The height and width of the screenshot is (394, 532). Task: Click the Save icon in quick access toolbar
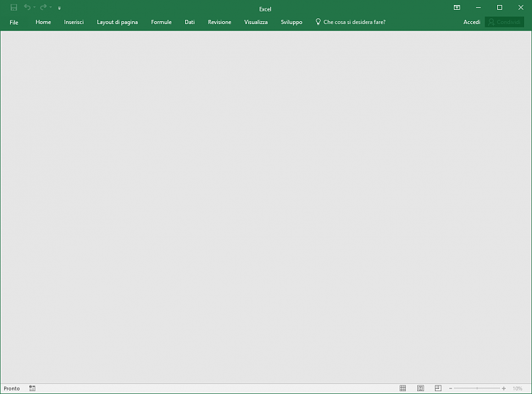(x=14, y=8)
